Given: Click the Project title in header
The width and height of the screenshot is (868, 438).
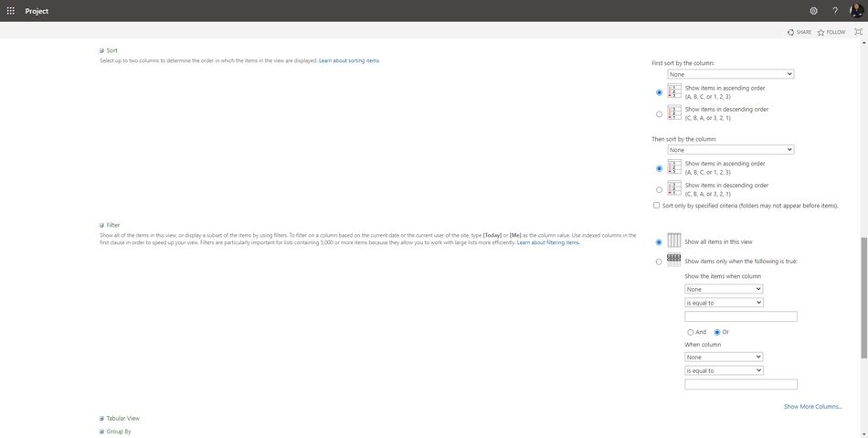Looking at the screenshot, I should click(37, 11).
